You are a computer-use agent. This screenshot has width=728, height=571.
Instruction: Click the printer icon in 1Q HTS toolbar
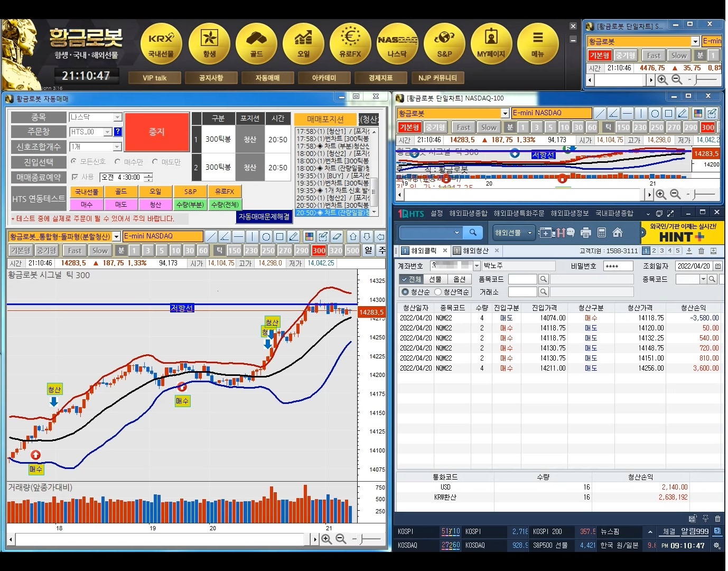point(585,233)
